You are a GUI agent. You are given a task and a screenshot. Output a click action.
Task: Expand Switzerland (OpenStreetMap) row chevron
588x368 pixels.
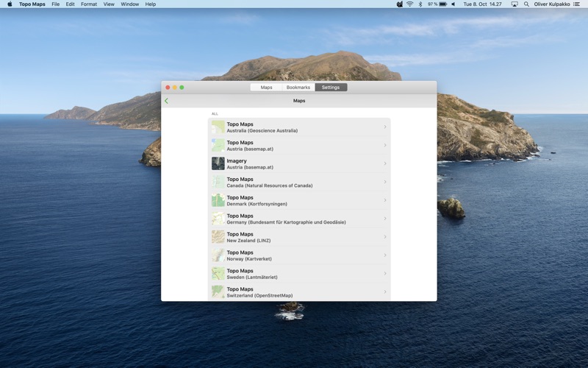pyautogui.click(x=385, y=291)
